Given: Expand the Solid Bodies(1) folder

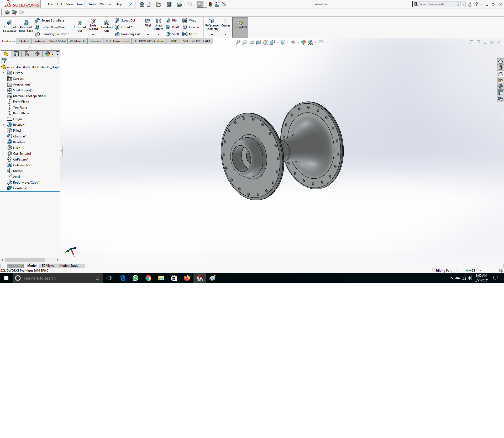Looking at the screenshot, I should click(3, 90).
